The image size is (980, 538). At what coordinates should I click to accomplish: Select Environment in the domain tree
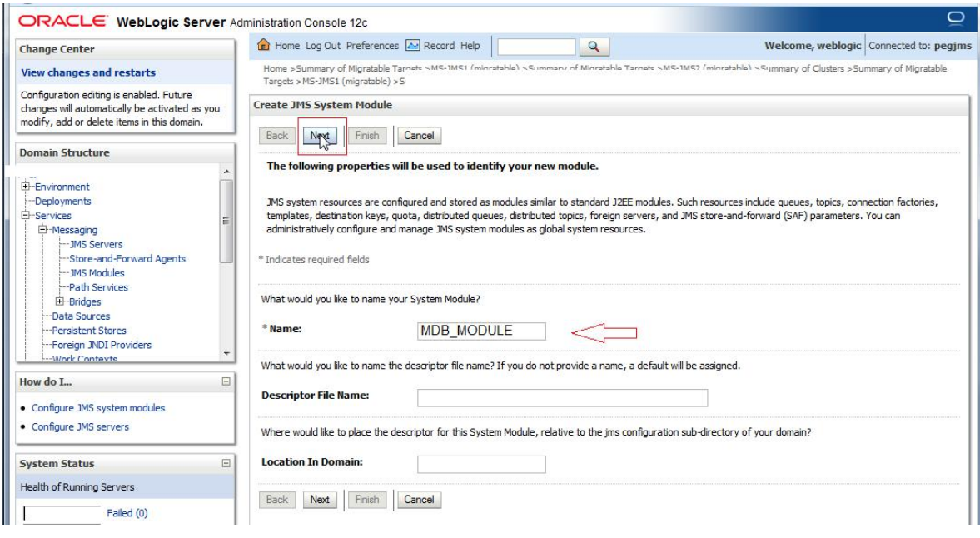(62, 187)
